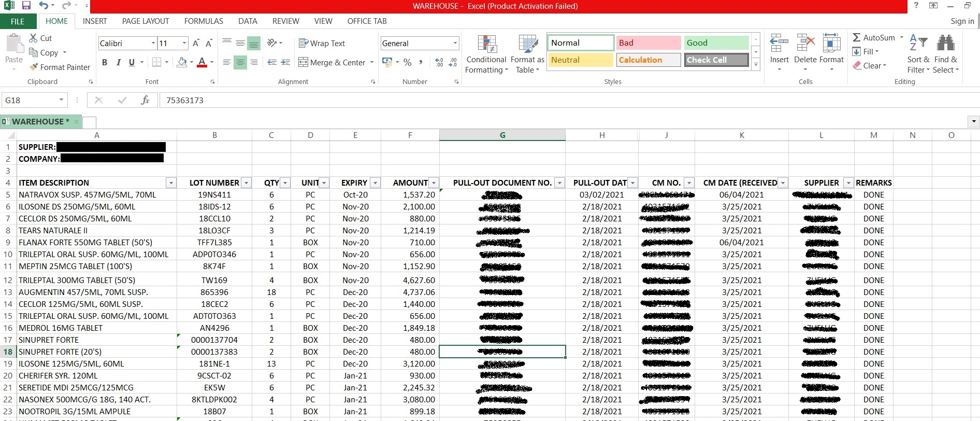Screen dimensions: 980x421
Task: Switch to the INSERT tab
Action: tap(95, 21)
